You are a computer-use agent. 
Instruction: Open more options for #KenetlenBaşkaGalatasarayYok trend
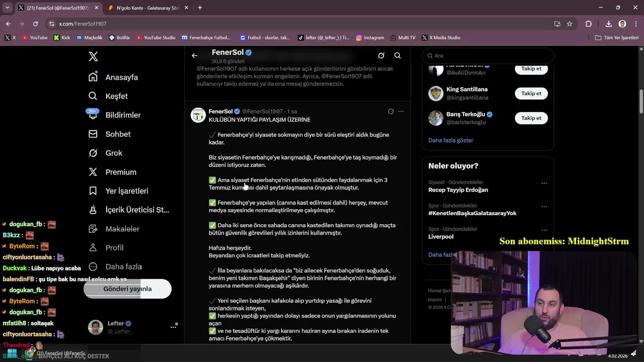point(544,207)
